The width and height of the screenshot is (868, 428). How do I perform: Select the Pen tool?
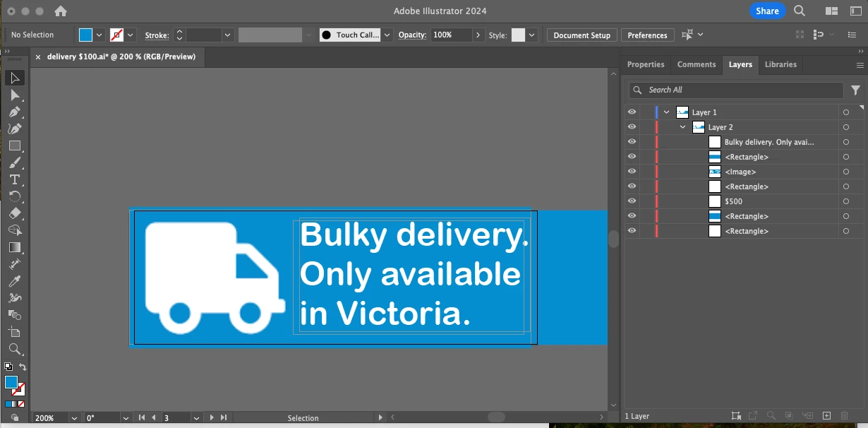click(x=15, y=112)
